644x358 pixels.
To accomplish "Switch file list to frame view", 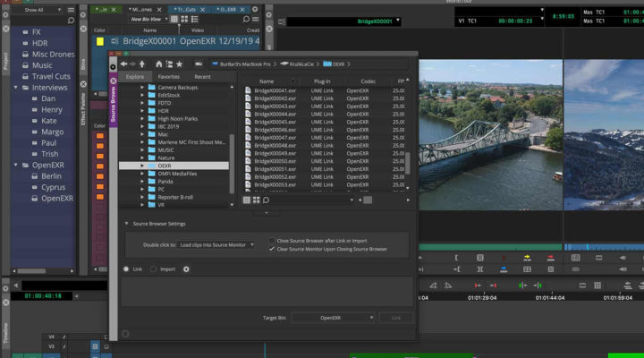I will (256, 200).
